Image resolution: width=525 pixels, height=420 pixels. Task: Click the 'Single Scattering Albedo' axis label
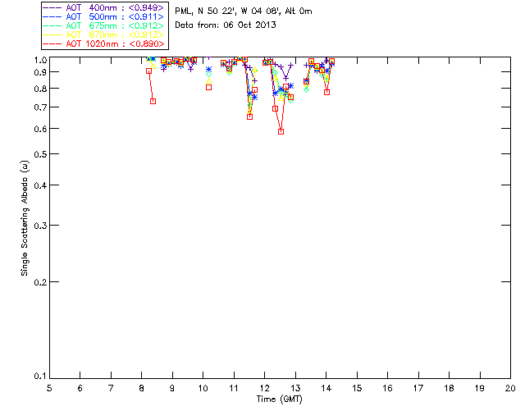(x=25, y=218)
